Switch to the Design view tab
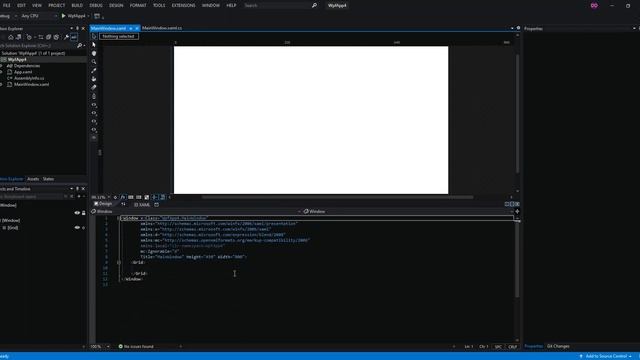Screen dimensions: 640x360 click(x=103, y=204)
